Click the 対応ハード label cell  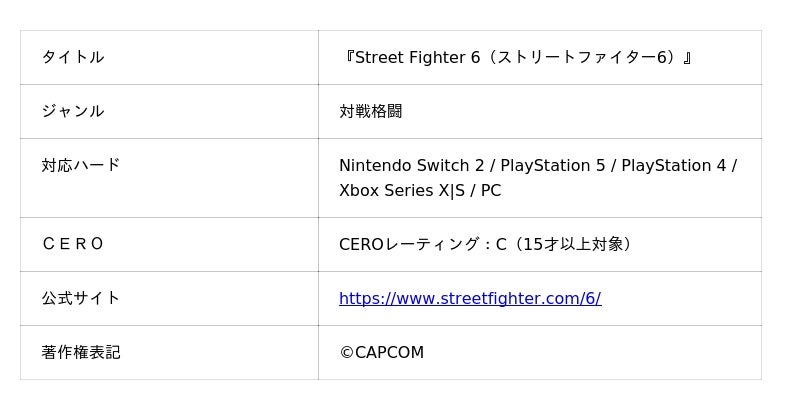tap(80, 165)
